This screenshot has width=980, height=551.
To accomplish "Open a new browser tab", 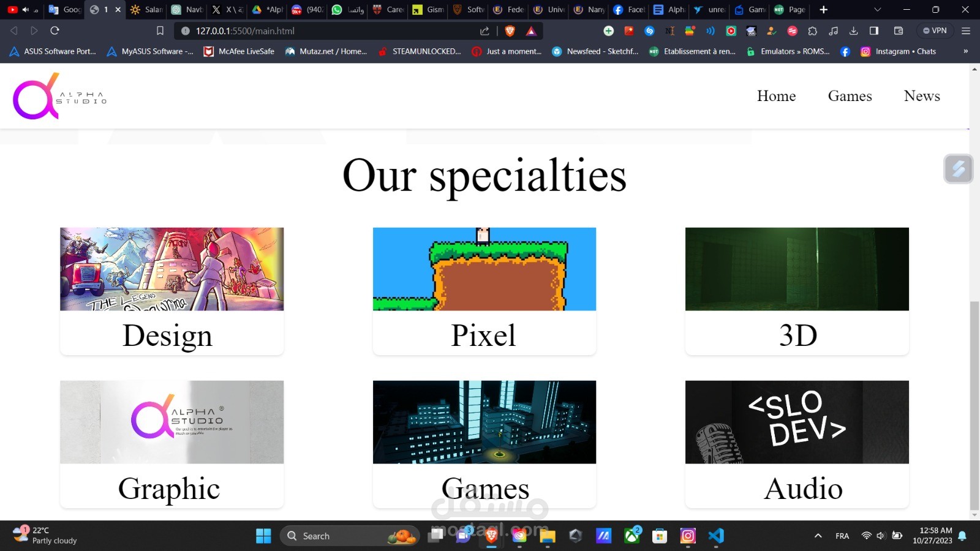I will pyautogui.click(x=823, y=10).
